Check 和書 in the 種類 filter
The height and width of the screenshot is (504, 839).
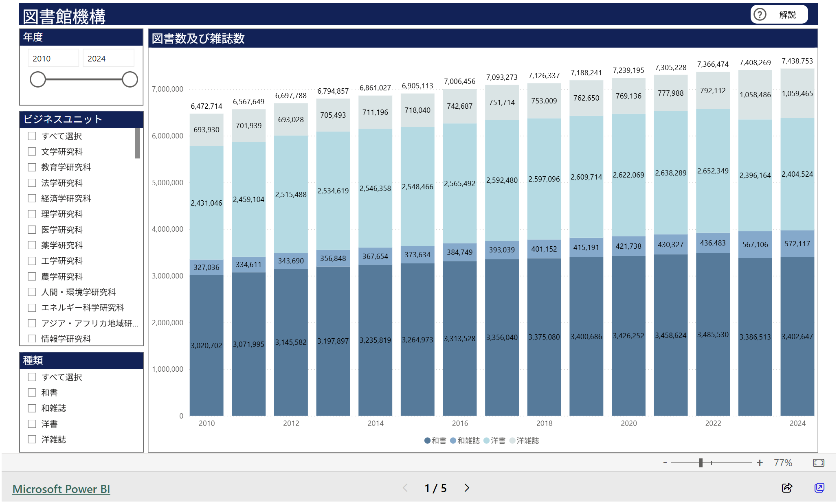click(32, 392)
